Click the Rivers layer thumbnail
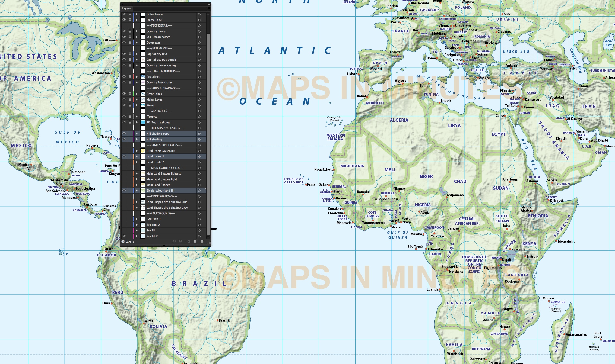Viewport: 615px width, 364px height. pos(143,105)
